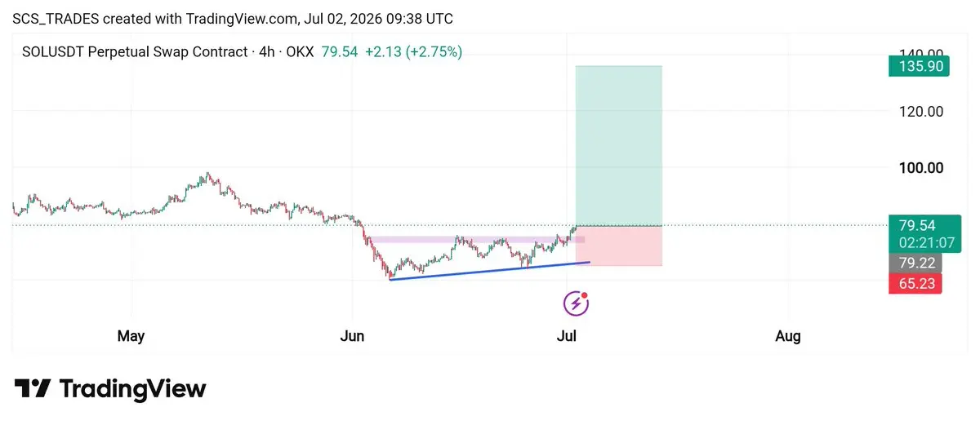Click the +2.13 (+2.75%) price change text

pos(413,52)
